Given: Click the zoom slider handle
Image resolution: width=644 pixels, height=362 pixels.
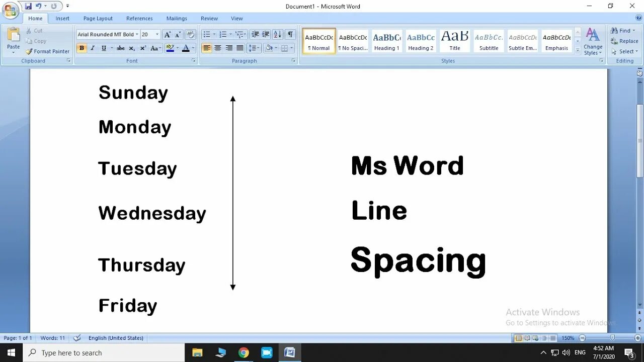Looking at the screenshot, I should pos(612,338).
